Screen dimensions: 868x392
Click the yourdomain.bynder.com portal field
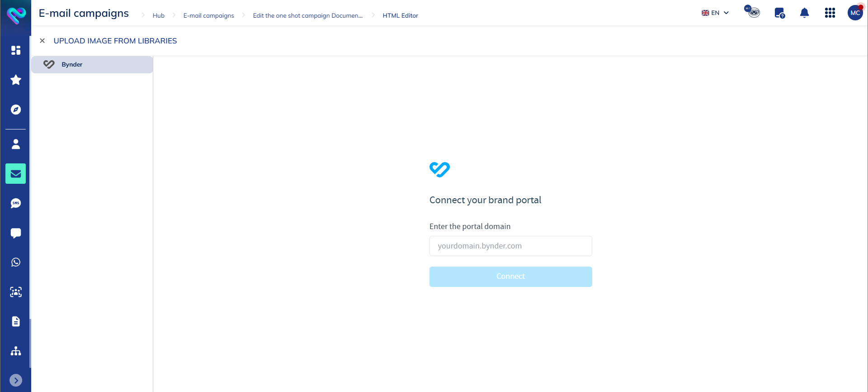[x=510, y=246]
